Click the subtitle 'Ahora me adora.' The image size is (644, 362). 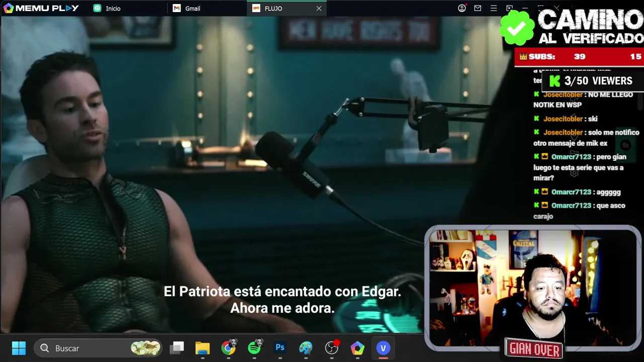coord(282,308)
